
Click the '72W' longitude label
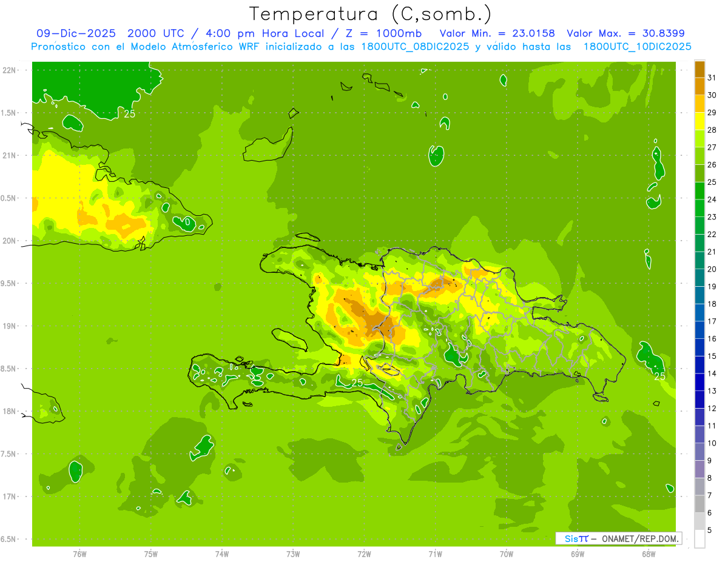coord(364,554)
